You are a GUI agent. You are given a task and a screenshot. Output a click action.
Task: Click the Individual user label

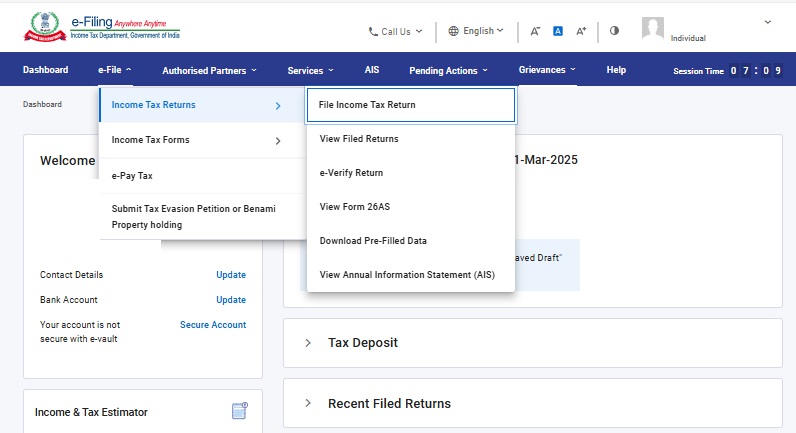(x=688, y=38)
